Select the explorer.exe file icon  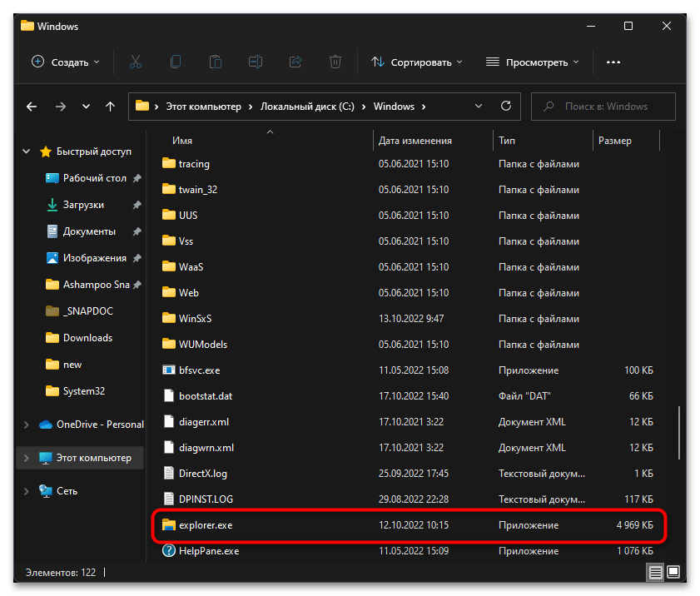coord(169,525)
